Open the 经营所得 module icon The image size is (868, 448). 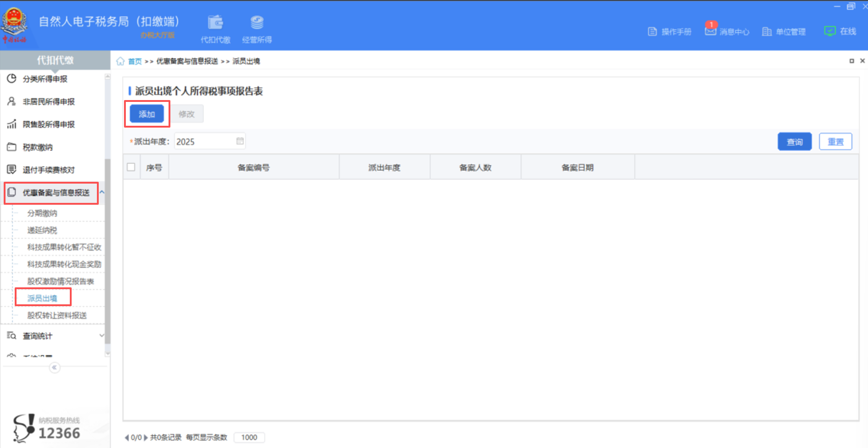pos(257,28)
